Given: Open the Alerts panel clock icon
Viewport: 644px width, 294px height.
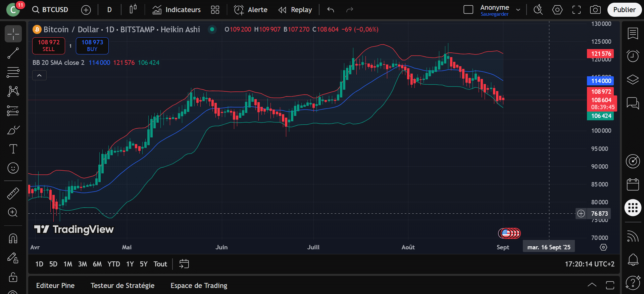Looking at the screenshot, I should point(633,56).
